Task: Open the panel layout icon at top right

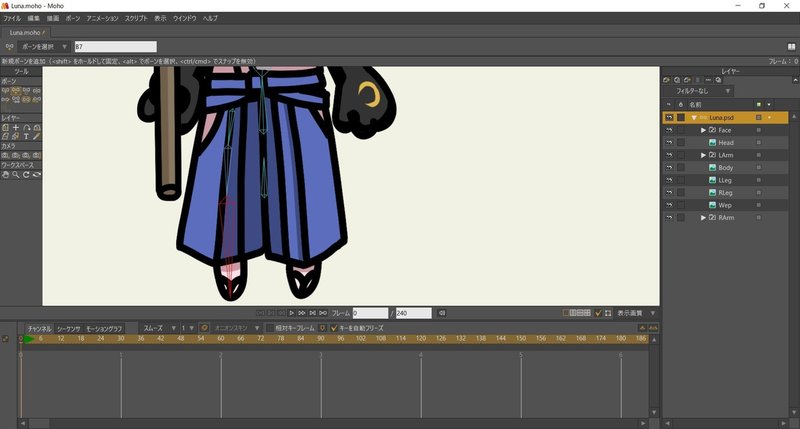Action: tap(791, 46)
